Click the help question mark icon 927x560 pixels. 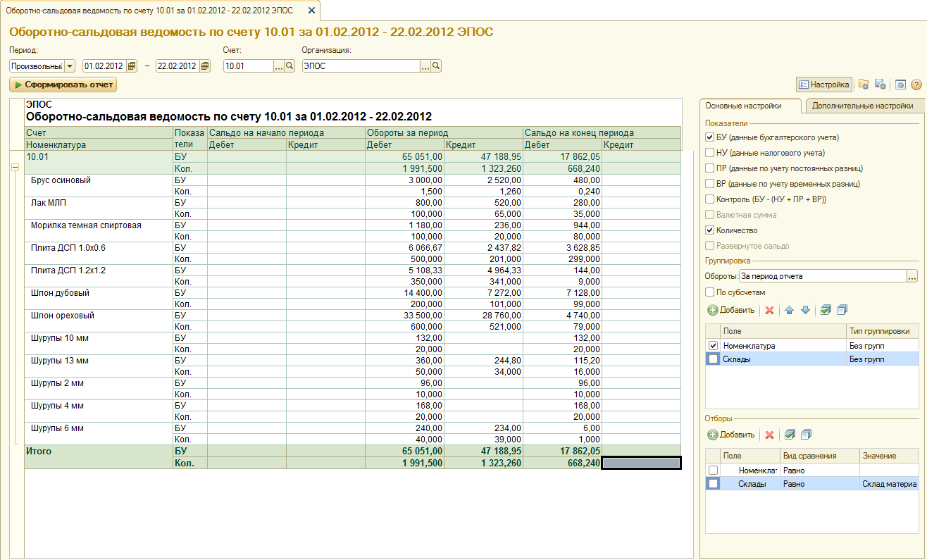click(916, 85)
